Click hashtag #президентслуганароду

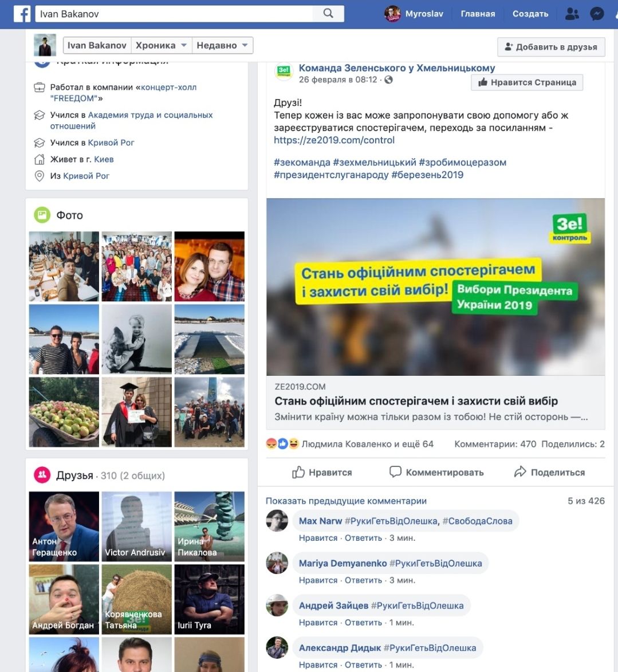tap(331, 175)
